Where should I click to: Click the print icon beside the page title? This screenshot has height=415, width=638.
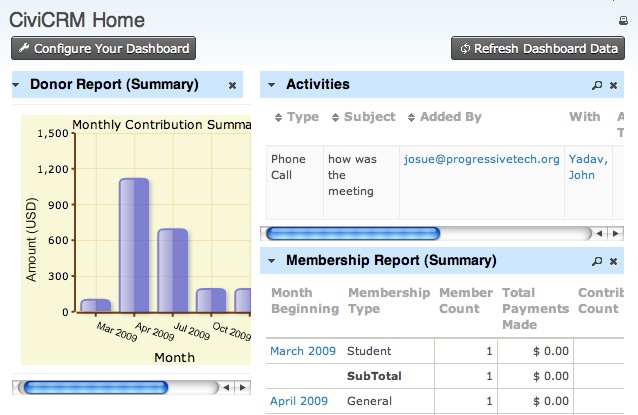(x=624, y=21)
